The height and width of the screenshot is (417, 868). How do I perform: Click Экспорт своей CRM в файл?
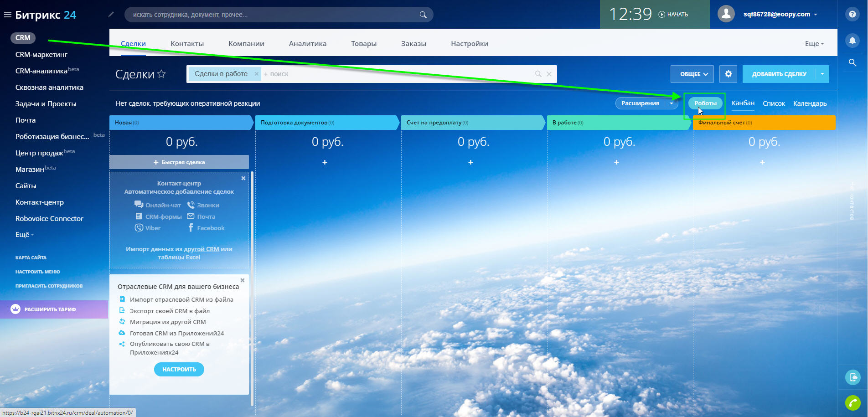[x=170, y=311]
